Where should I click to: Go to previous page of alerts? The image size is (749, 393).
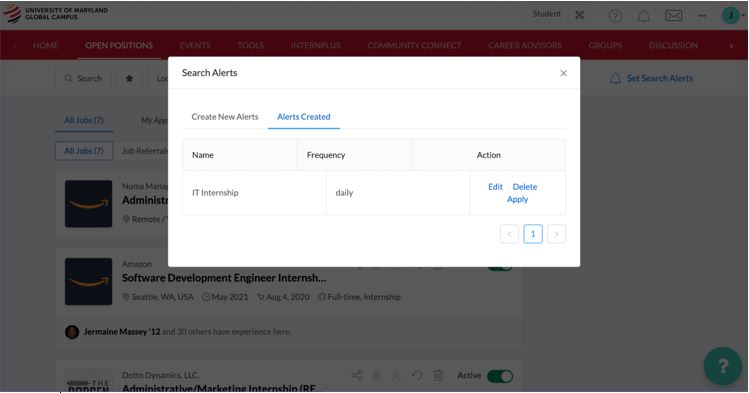point(509,234)
